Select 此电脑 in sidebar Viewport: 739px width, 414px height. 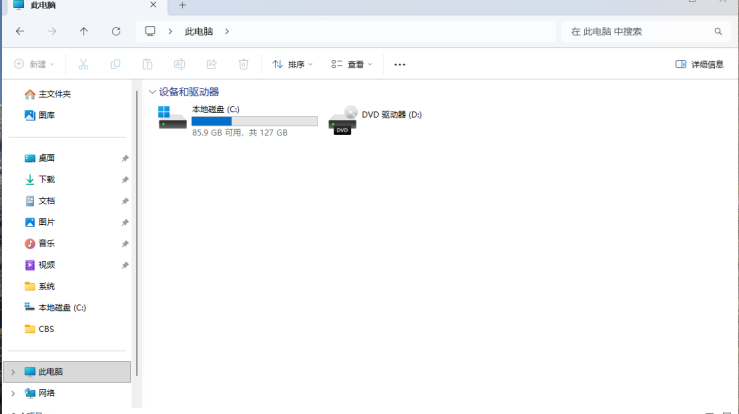[x=67, y=372]
